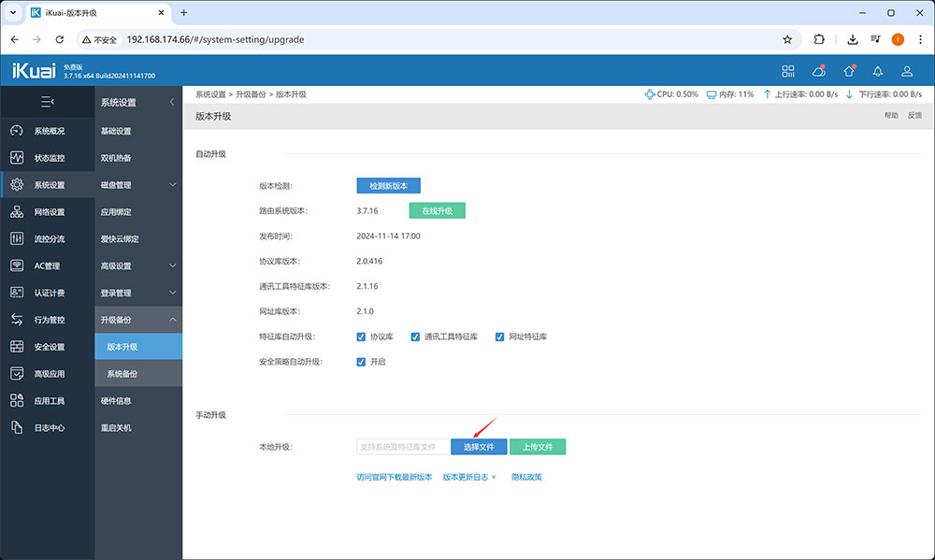Select 版本升级 submenu item
This screenshot has height=560, width=935.
[x=138, y=347]
